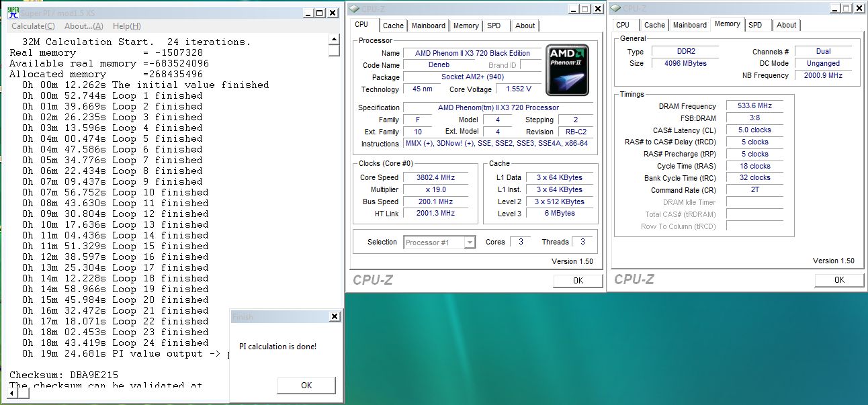Screen dimensions: 868x405
Task: Minimize the left CPU-Z window
Action: click(x=573, y=9)
